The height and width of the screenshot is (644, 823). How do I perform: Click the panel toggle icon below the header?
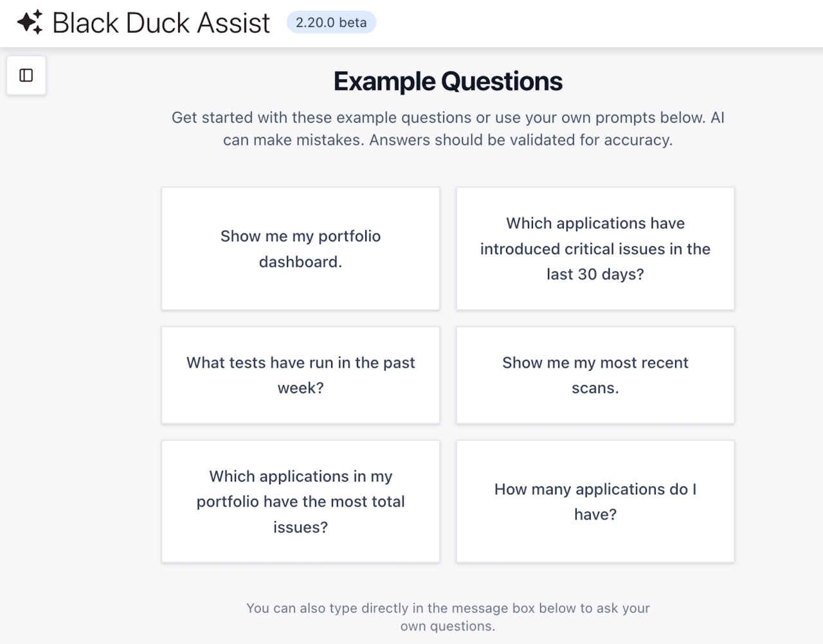(x=26, y=75)
